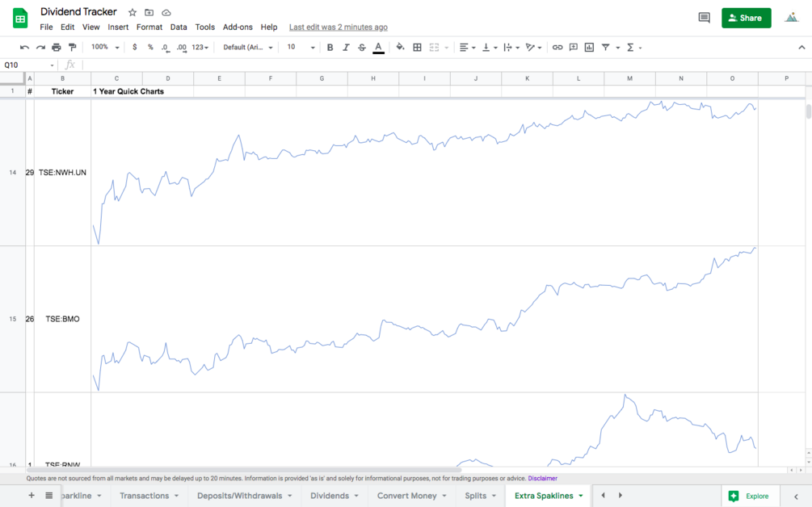The image size is (812, 507).
Task: Insert a chart icon
Action: click(589, 47)
